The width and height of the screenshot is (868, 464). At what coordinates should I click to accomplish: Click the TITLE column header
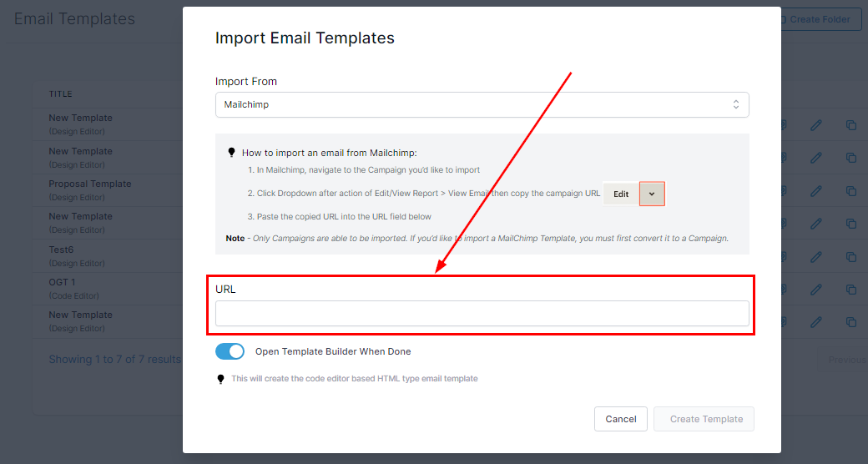pos(61,94)
